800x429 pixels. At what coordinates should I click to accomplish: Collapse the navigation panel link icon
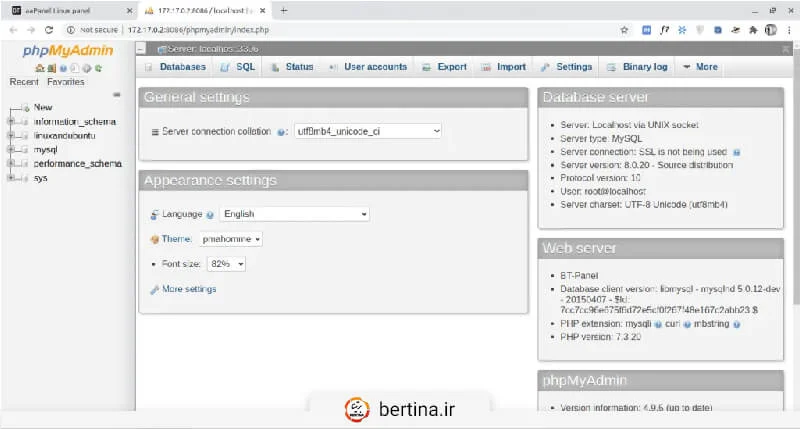coord(117,95)
